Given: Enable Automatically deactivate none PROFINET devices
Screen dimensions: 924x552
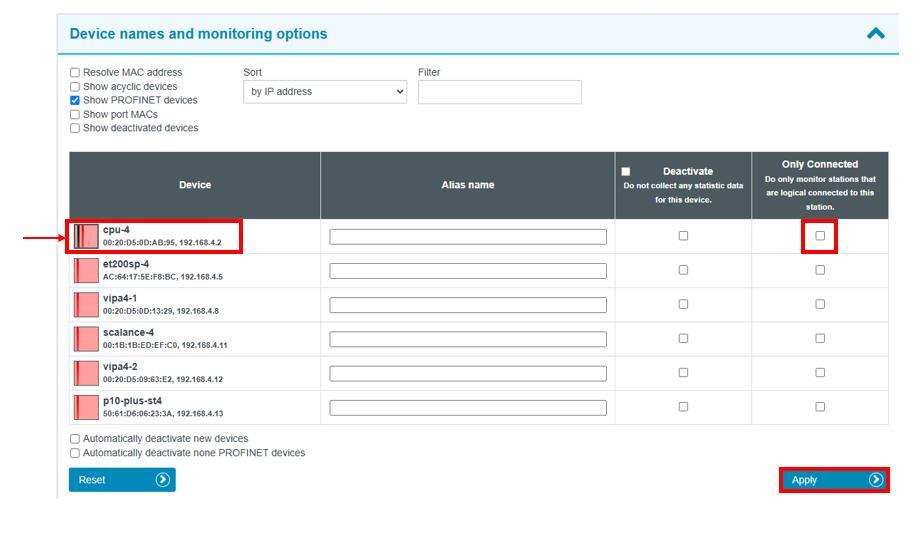Looking at the screenshot, I should coord(75,453).
